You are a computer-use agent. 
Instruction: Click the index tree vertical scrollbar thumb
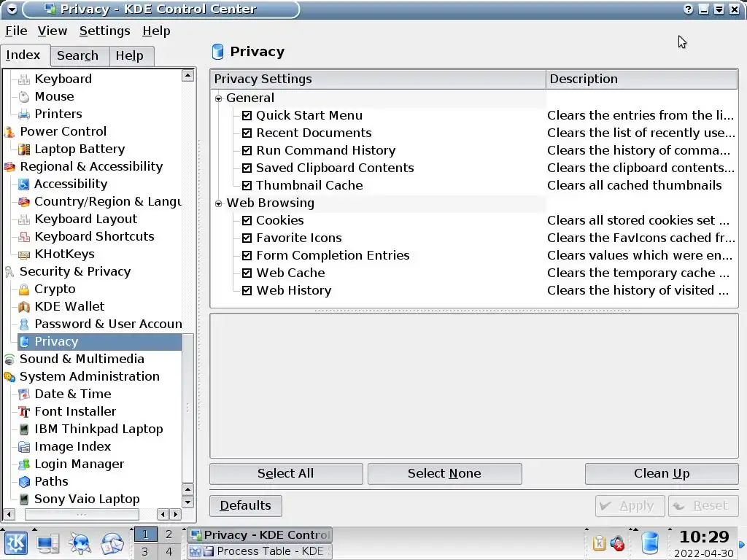[x=187, y=408]
